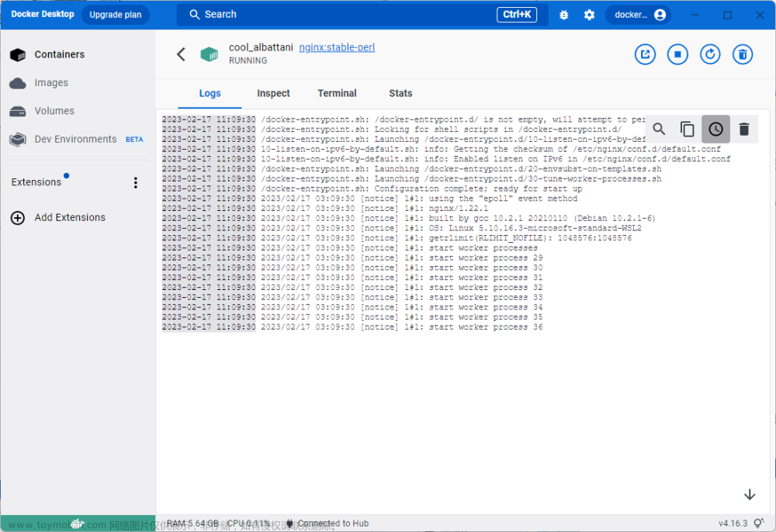This screenshot has width=776, height=532.
Task: Click log line with getrlimit(RLIMIT_NOFILE)
Action: pos(397,238)
